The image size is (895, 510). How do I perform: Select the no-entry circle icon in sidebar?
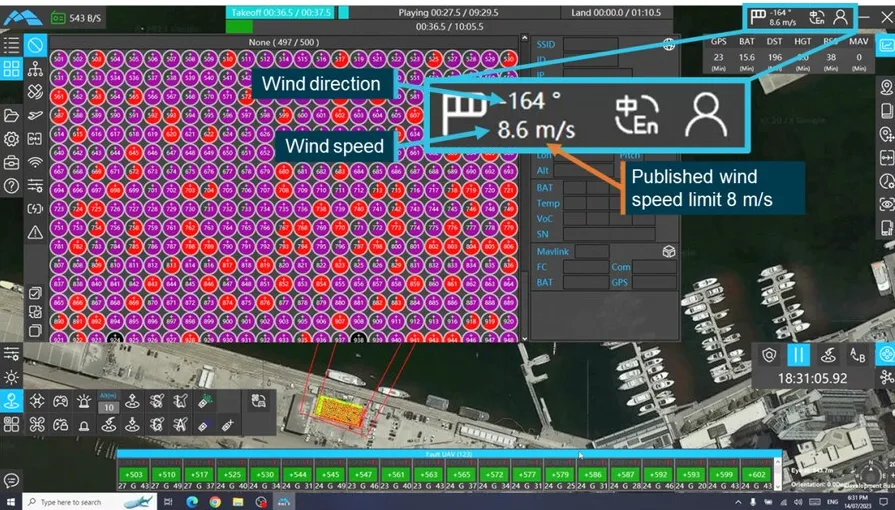tap(35, 45)
